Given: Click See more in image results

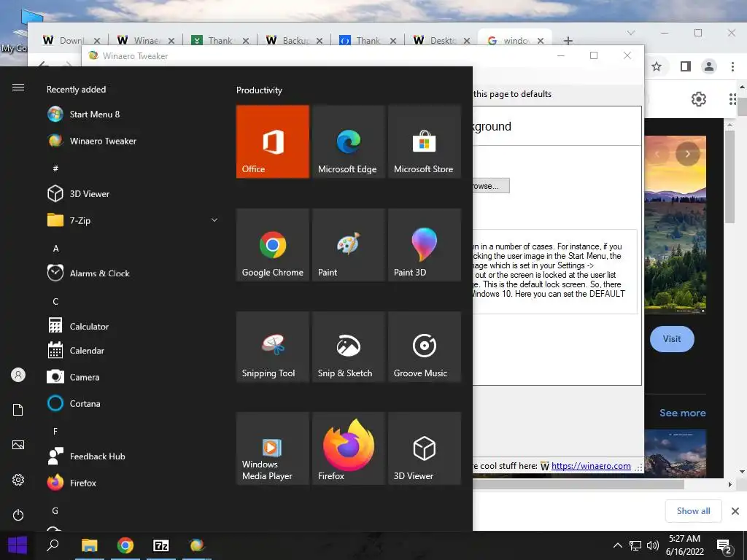Looking at the screenshot, I should 682,413.
